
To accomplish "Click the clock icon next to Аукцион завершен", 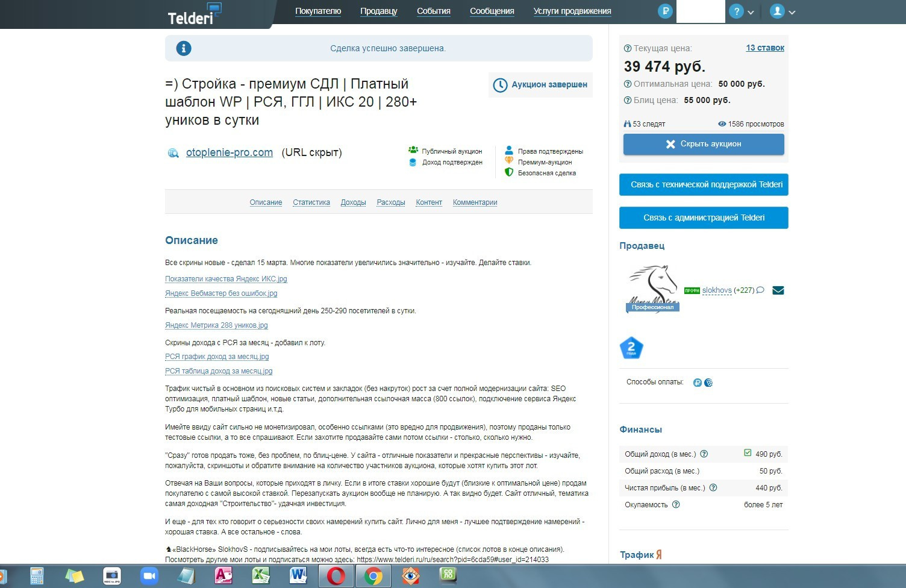I will tap(500, 85).
